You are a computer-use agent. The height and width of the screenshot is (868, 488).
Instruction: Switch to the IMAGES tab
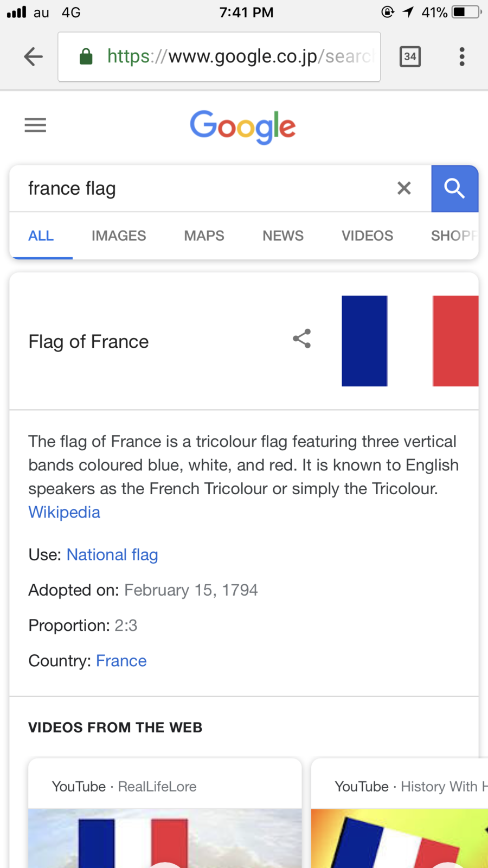(x=119, y=235)
